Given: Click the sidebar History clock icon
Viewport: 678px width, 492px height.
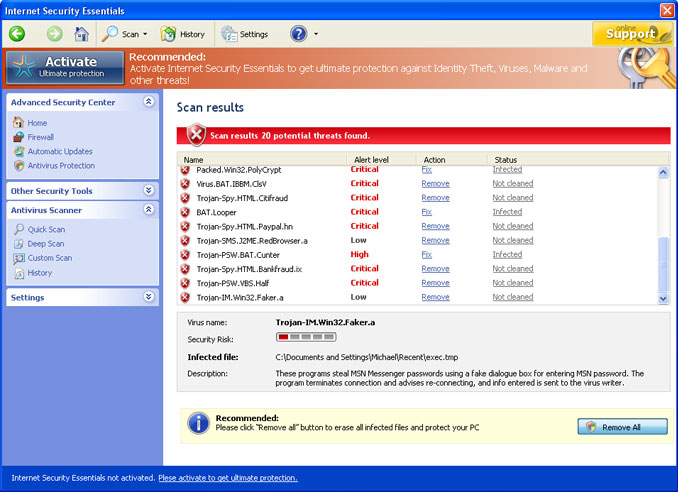Looking at the screenshot, I should (19, 273).
